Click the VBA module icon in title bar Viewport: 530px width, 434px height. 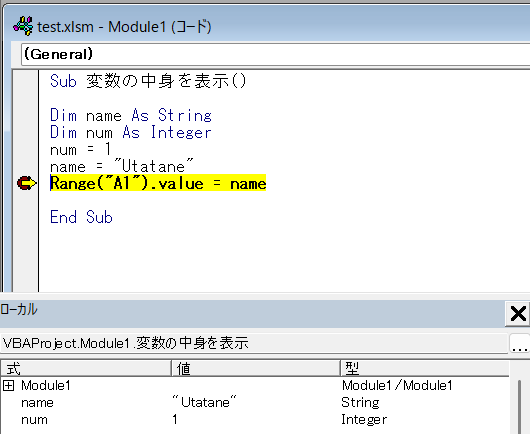[x=23, y=26]
